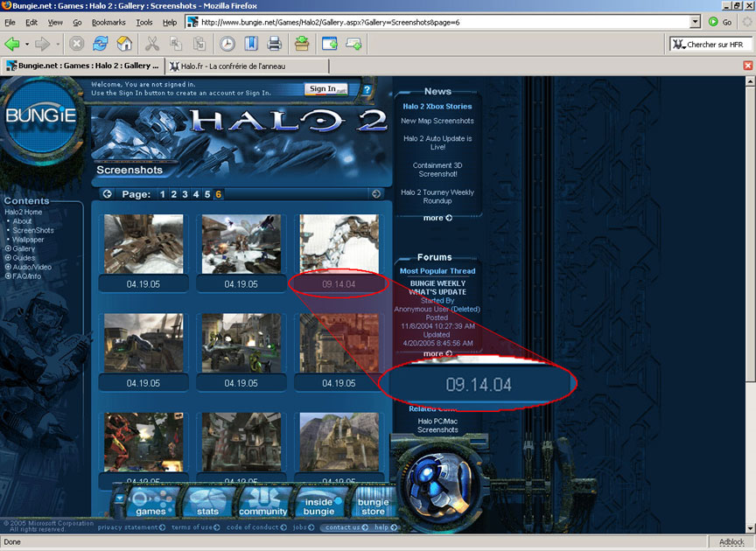
Task: Open a new window with its toolbar icon
Action: 330,44
